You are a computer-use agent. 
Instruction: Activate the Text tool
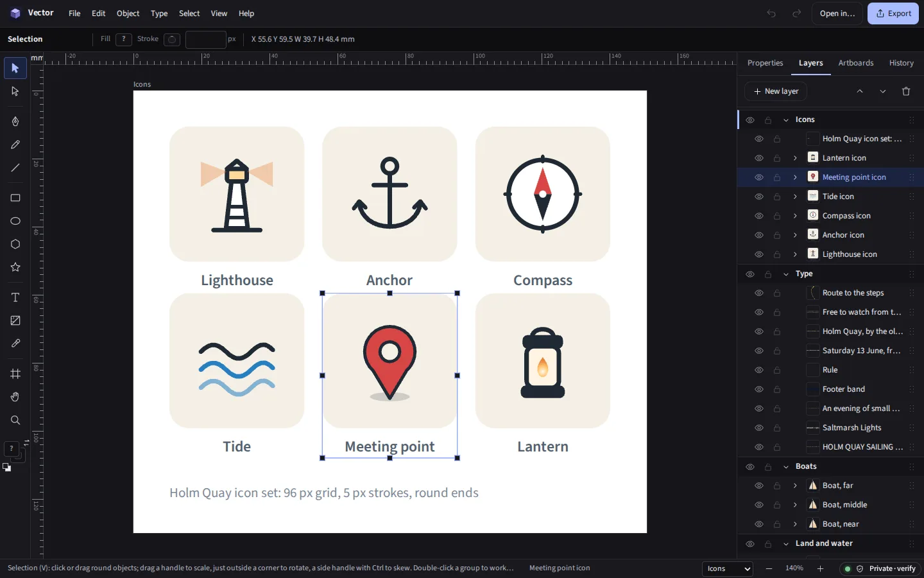click(15, 297)
